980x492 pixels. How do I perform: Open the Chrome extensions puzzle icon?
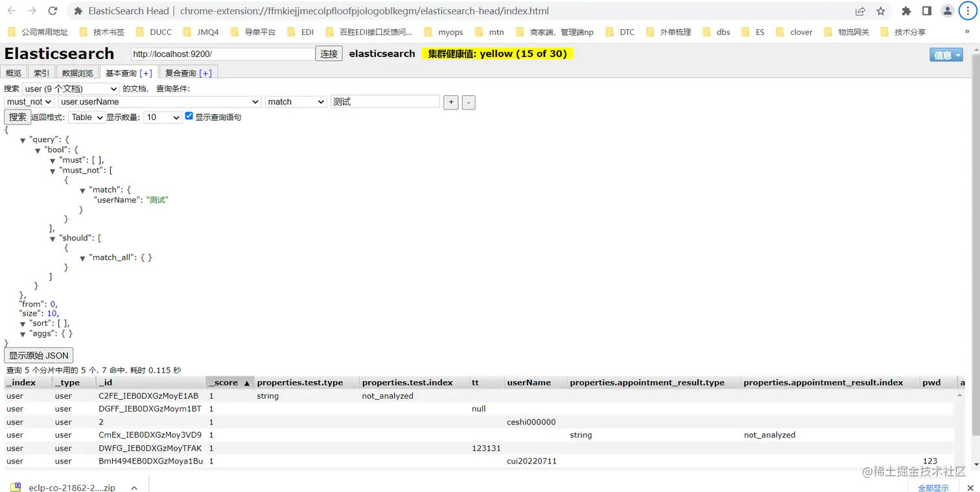click(906, 11)
